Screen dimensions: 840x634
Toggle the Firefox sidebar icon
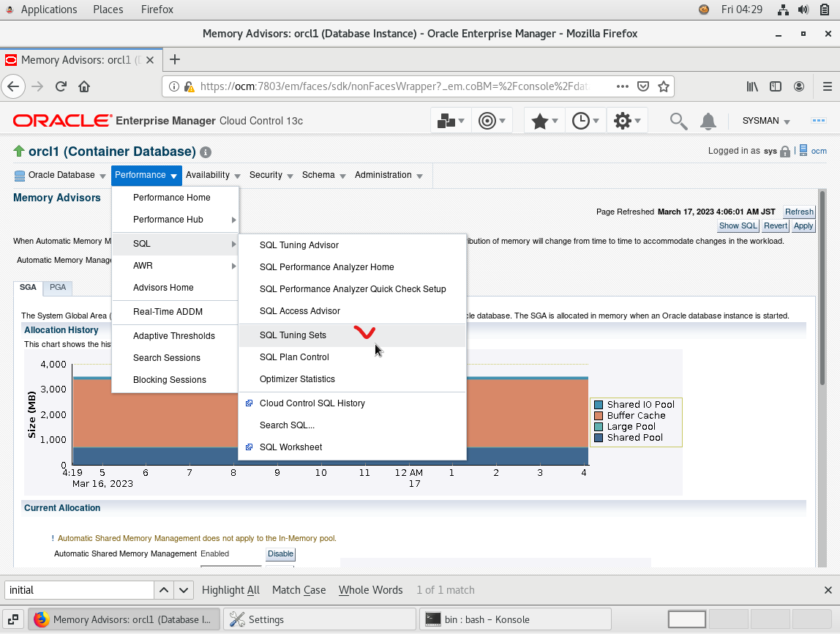[776, 86]
